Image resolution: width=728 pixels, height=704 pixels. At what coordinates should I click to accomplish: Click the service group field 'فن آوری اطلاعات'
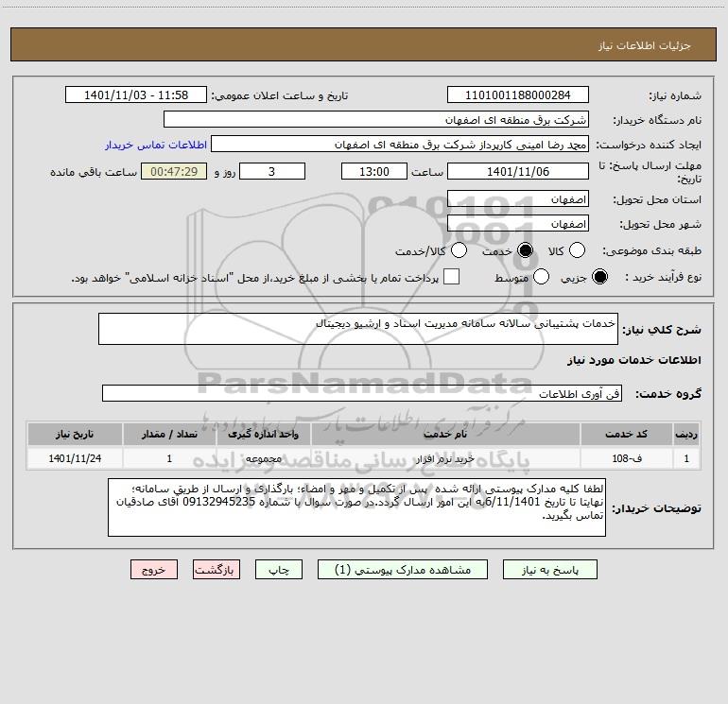click(x=362, y=393)
